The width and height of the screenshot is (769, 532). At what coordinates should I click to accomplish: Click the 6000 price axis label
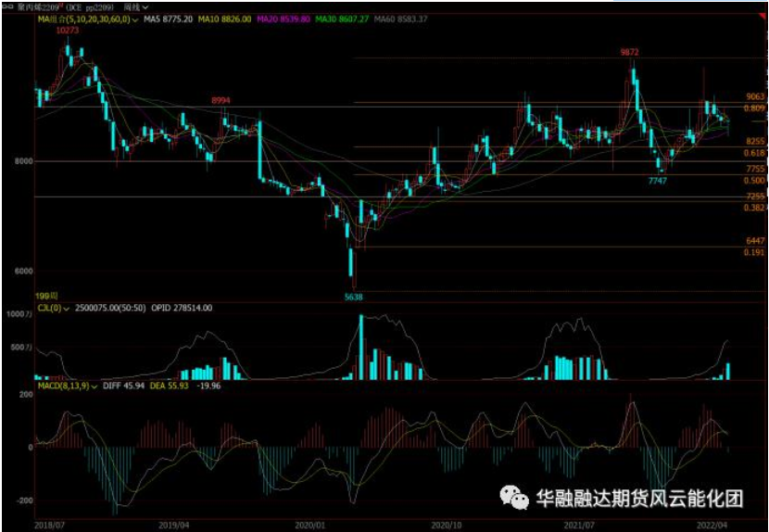pos(23,272)
